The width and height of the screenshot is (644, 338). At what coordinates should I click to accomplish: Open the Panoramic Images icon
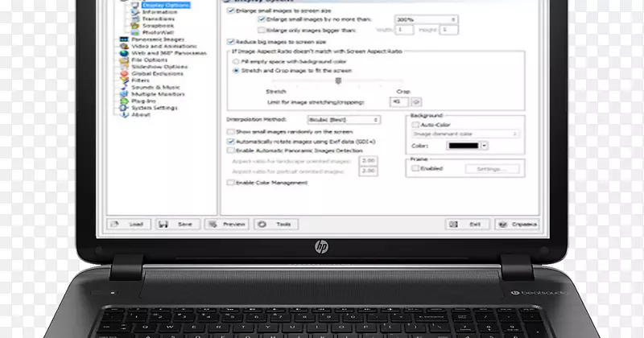(x=124, y=39)
